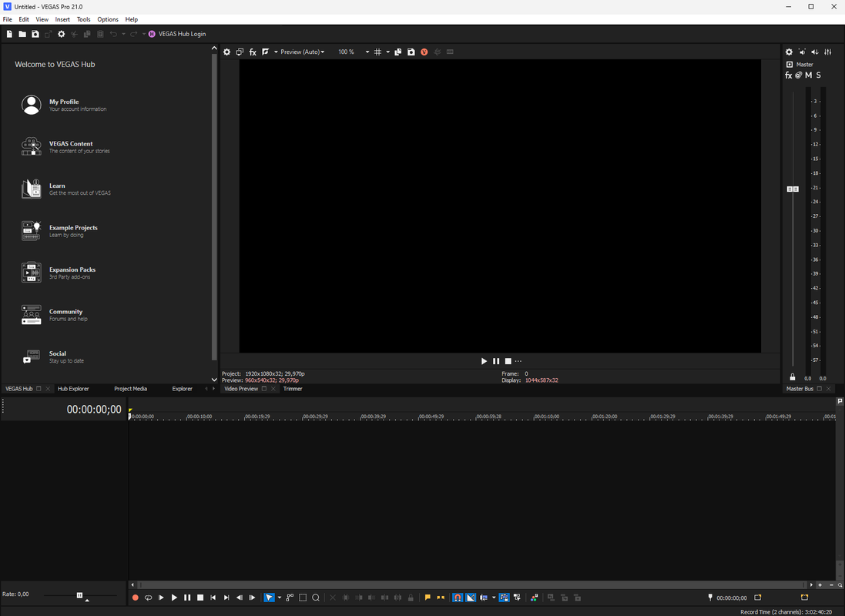Switch to the Trimmer tab
Image resolution: width=845 pixels, height=616 pixels.
pos(293,389)
